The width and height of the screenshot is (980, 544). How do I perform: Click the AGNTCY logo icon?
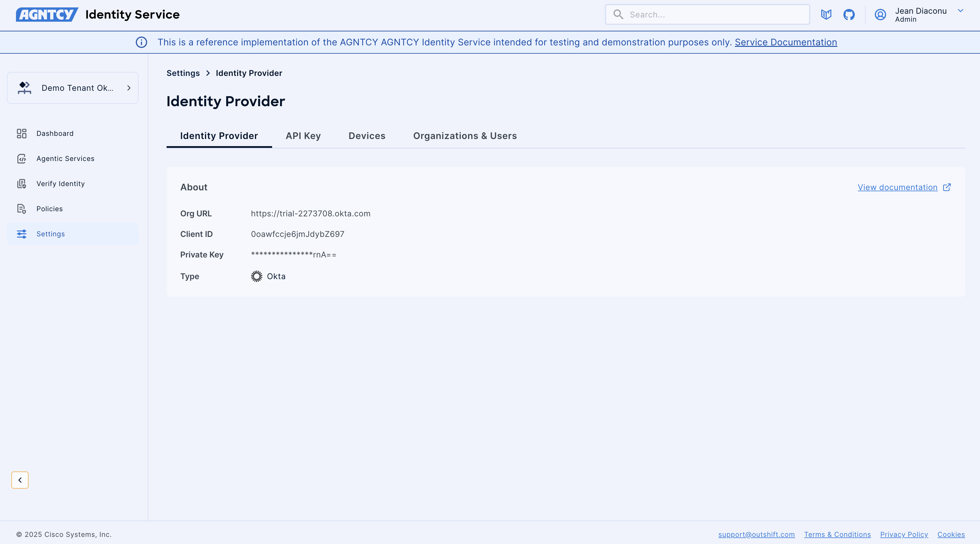tap(46, 15)
